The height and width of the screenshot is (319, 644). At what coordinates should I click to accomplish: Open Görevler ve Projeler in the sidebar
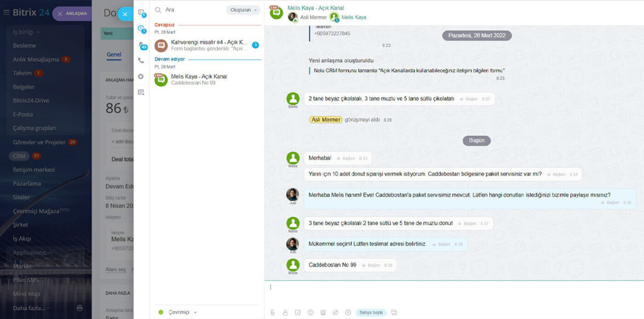point(39,142)
